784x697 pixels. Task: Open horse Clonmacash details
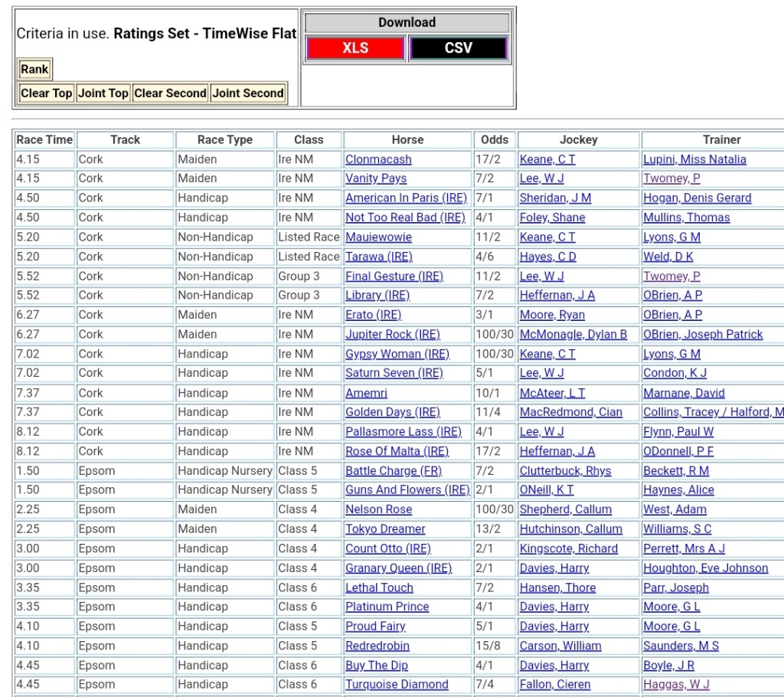click(378, 159)
